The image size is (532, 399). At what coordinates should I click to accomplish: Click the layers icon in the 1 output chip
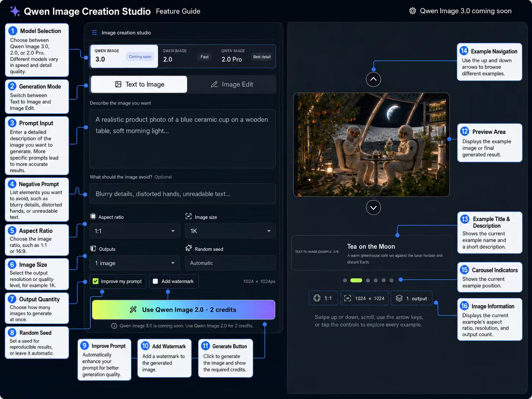[399, 298]
